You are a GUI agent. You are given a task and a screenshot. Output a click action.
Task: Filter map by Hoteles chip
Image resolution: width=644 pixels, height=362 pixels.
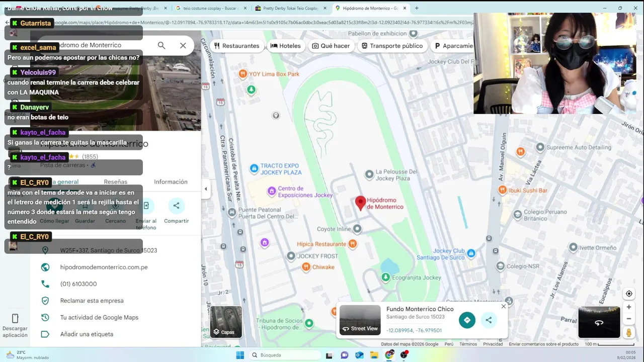[x=286, y=46]
